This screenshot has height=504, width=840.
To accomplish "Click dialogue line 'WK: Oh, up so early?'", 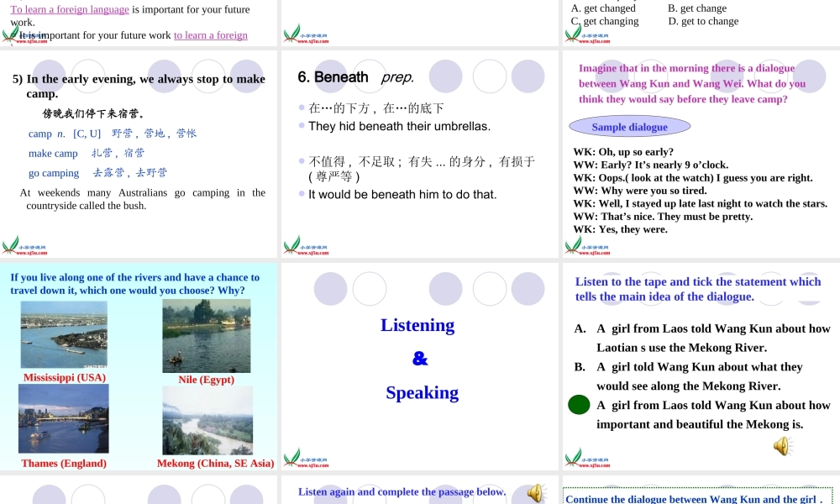I will [x=623, y=152].
